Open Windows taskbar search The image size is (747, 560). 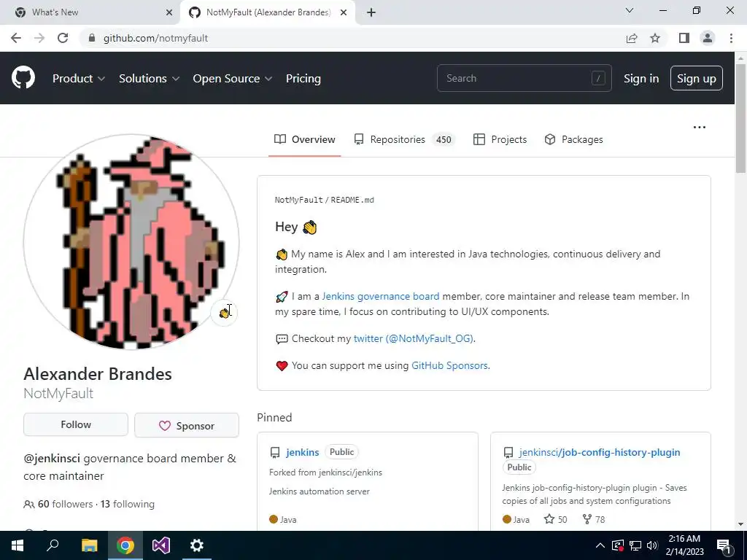click(53, 545)
